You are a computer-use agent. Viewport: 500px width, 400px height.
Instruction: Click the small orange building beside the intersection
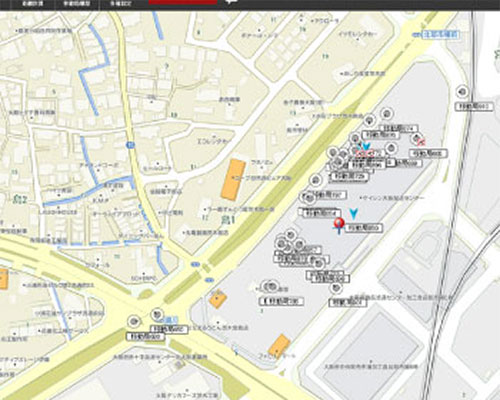point(218,299)
